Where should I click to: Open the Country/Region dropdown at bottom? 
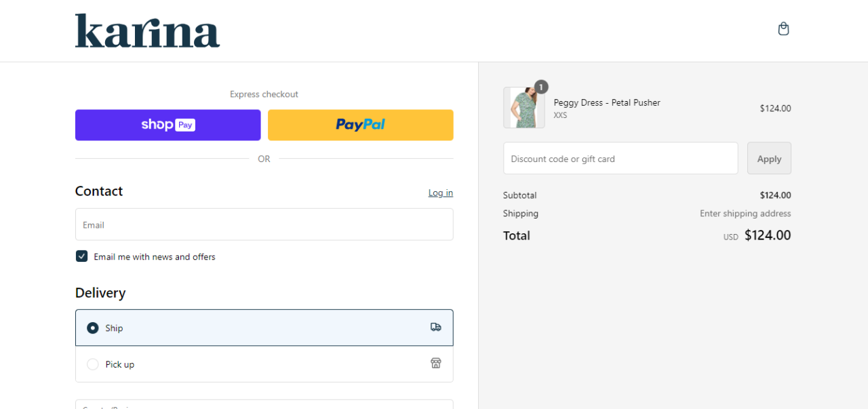(x=264, y=405)
